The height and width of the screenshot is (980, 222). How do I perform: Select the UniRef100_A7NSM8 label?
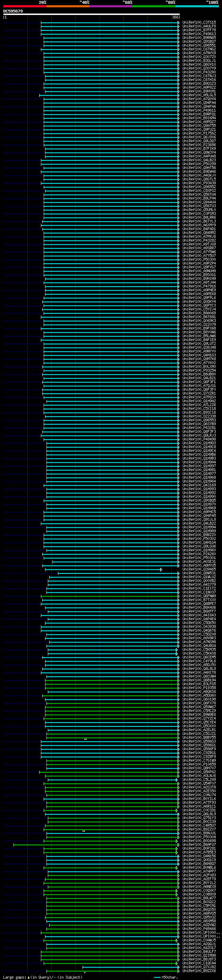(x=199, y=642)
